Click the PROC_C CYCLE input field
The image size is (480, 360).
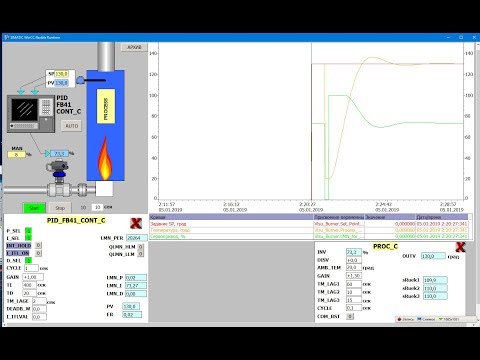point(354,308)
